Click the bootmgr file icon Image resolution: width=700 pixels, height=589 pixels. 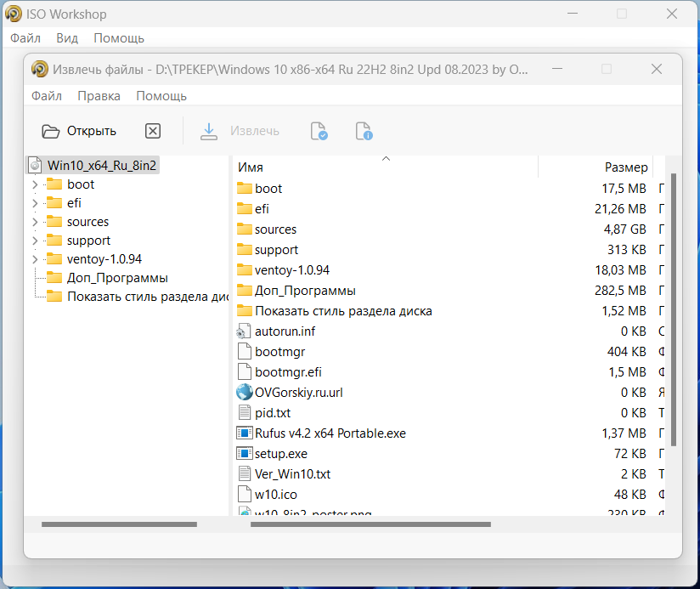click(244, 351)
